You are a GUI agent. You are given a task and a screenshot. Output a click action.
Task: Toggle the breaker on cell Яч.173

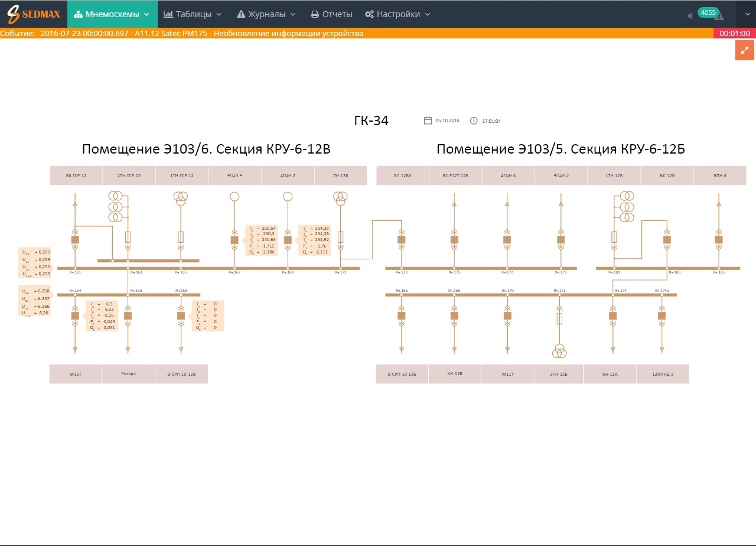coord(402,240)
